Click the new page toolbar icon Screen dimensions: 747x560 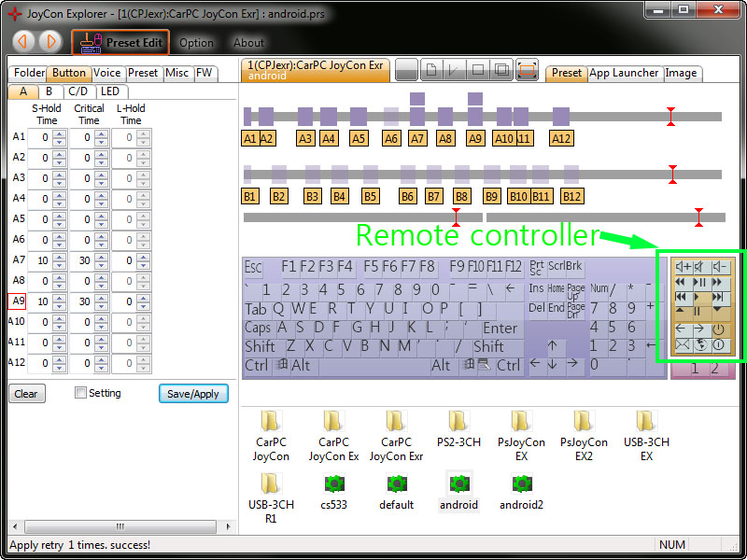coord(430,71)
